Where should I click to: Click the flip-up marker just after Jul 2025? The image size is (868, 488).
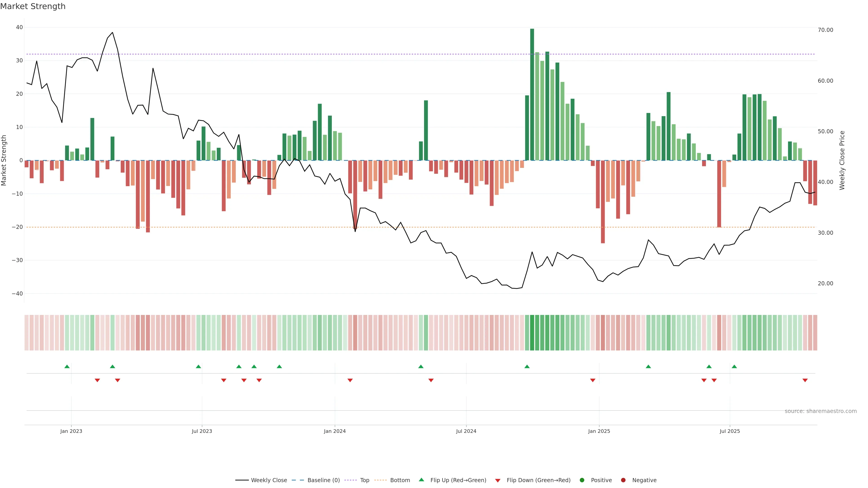click(734, 366)
